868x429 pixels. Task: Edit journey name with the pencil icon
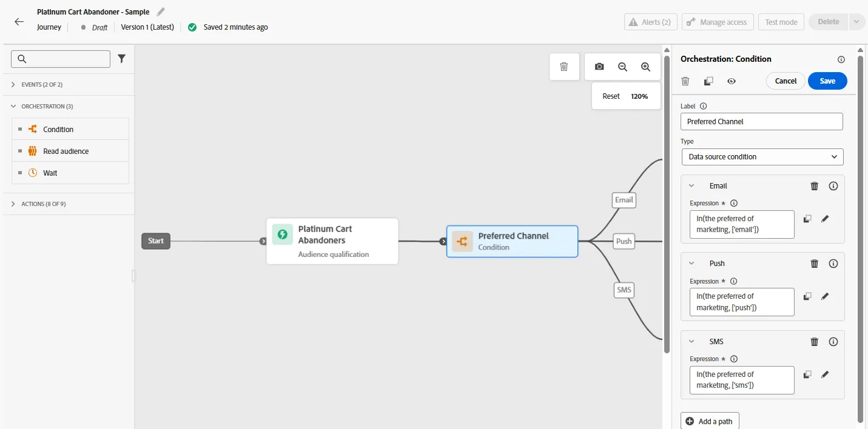tap(161, 12)
